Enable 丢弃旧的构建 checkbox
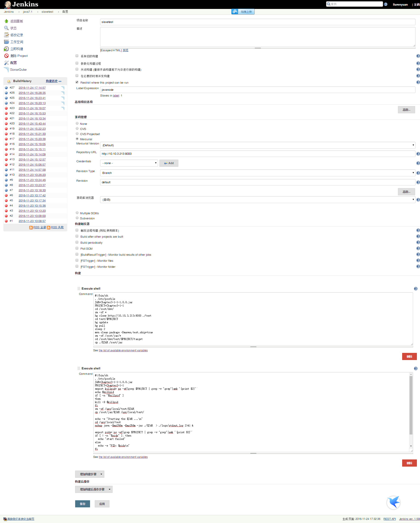This screenshot has width=420, height=523. pyautogui.click(x=77, y=56)
